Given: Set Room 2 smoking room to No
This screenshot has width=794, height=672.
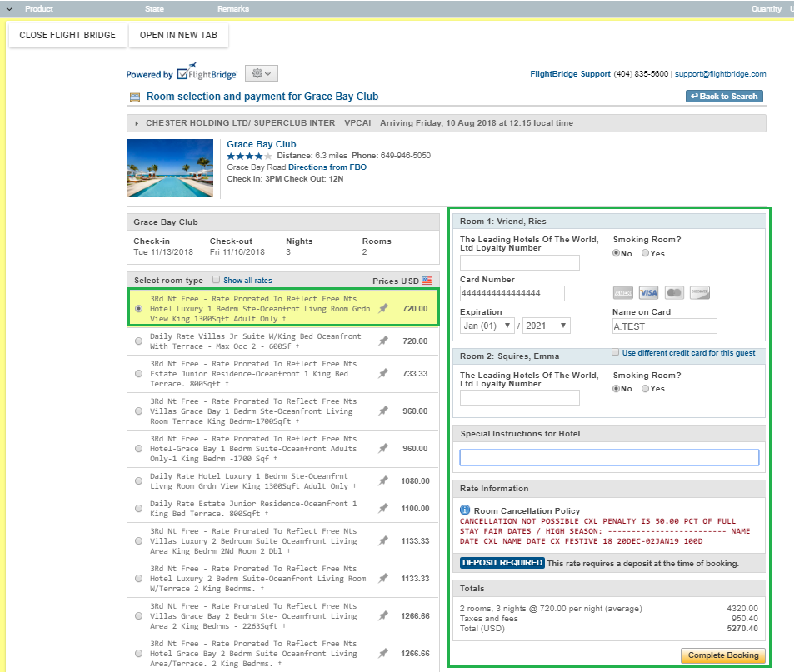Looking at the screenshot, I should coord(617,389).
